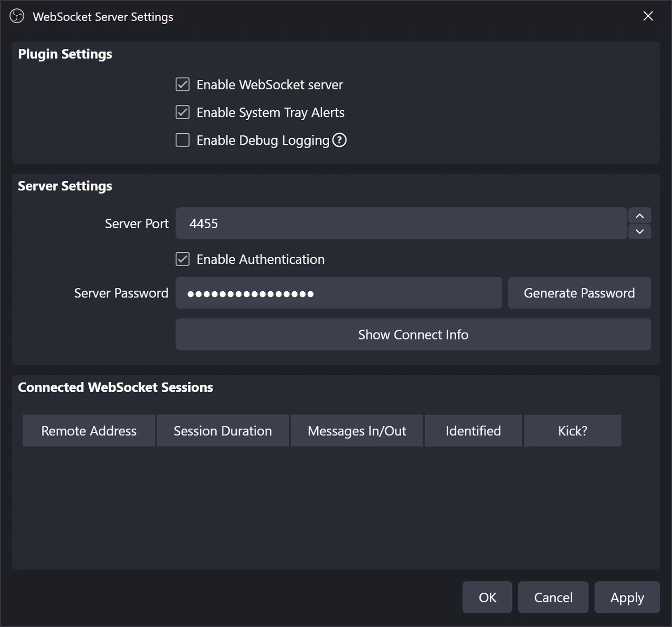
Task: Toggle the Enable Authentication checkbox
Action: [183, 259]
